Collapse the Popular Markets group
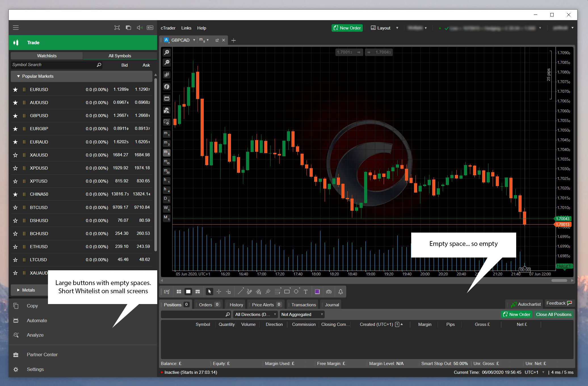The height and width of the screenshot is (386, 588). (x=18, y=76)
